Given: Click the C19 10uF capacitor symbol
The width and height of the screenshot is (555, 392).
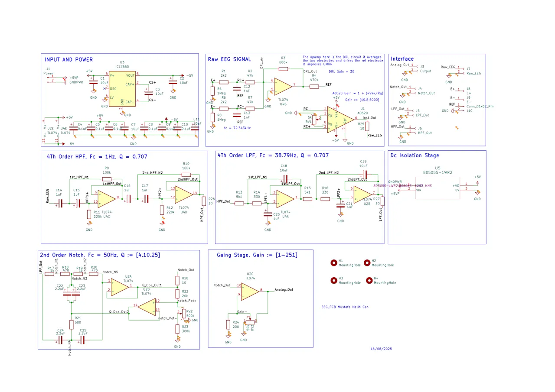Looking at the screenshot, I should pyautogui.click(x=365, y=173).
